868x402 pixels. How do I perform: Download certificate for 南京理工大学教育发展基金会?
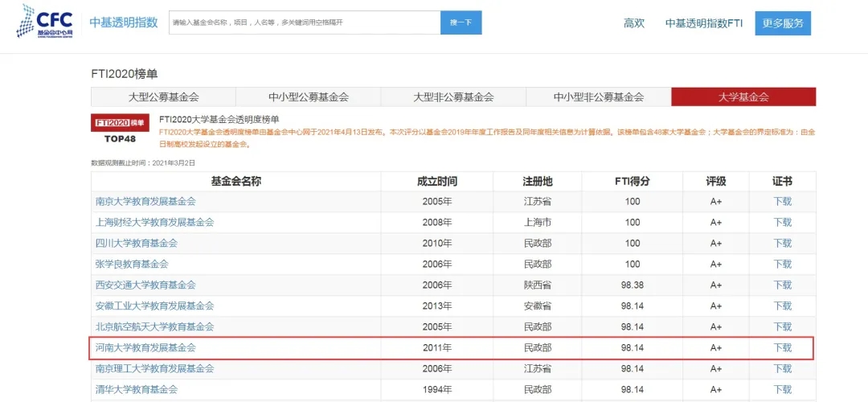click(782, 369)
